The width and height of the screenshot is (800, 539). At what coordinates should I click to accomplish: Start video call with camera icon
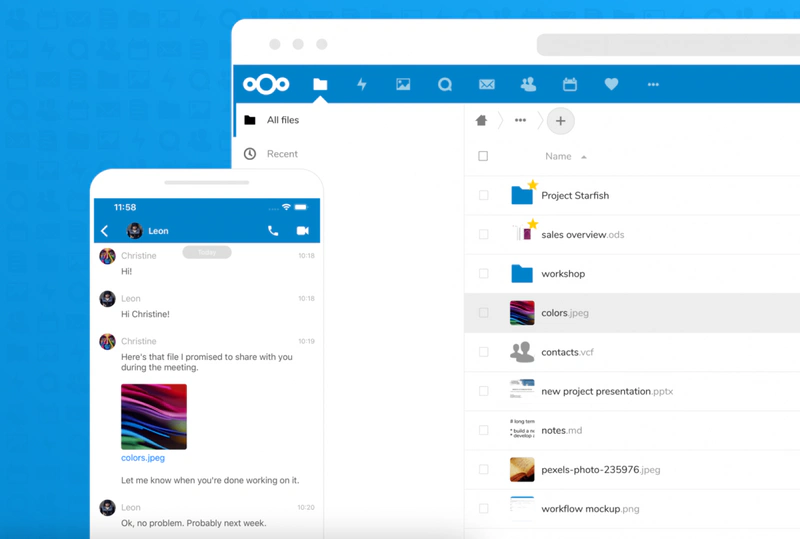point(303,231)
